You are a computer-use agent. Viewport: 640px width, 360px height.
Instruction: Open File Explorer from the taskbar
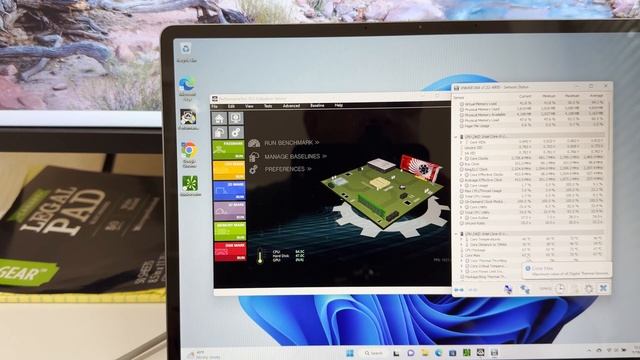[425, 353]
